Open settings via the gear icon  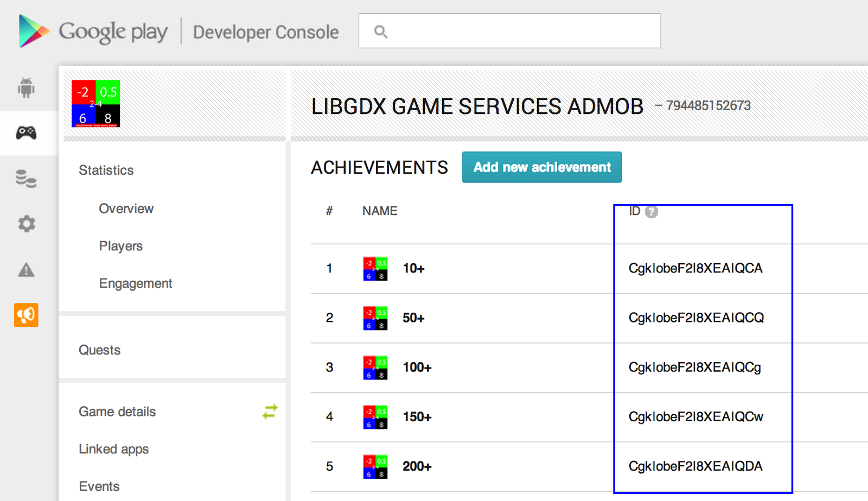(x=26, y=224)
